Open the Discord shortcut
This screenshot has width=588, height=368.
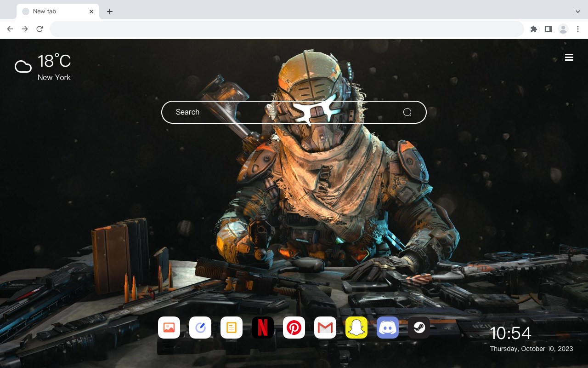388,328
